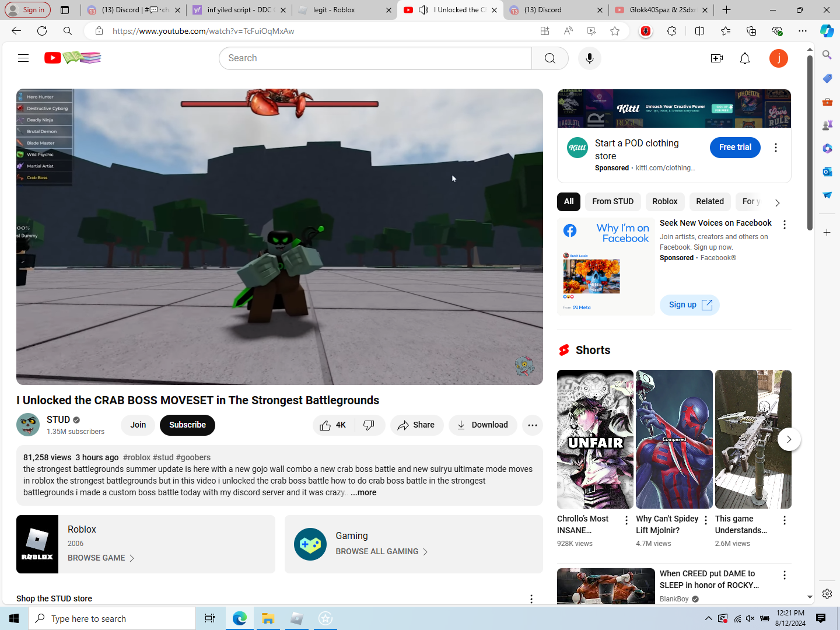Open more actions menu beside Download
The width and height of the screenshot is (840, 630).
[x=533, y=425]
